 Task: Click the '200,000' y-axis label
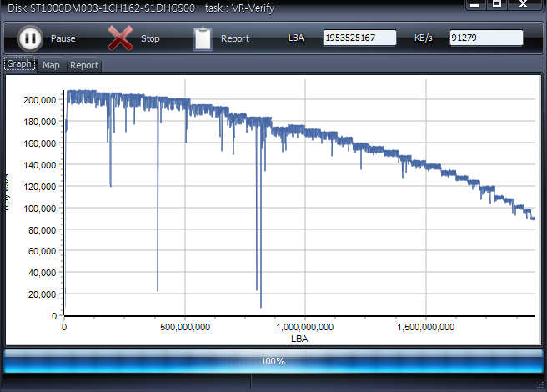tap(39, 100)
